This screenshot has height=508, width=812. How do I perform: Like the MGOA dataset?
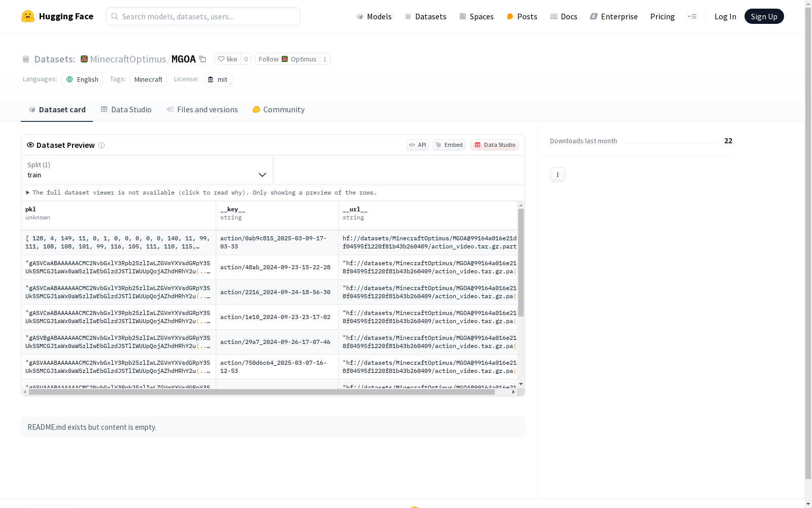pos(227,59)
